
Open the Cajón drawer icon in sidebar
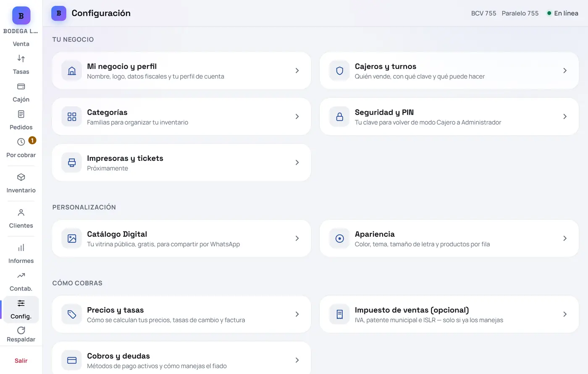21,86
